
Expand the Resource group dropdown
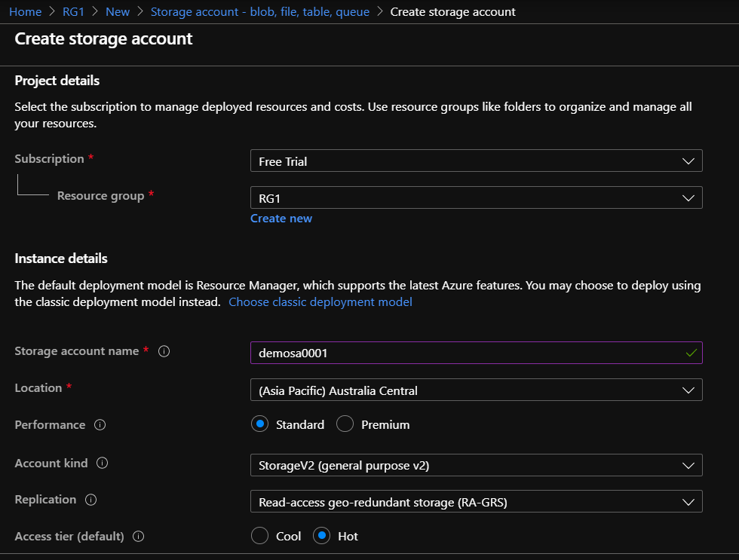pyautogui.click(x=476, y=197)
